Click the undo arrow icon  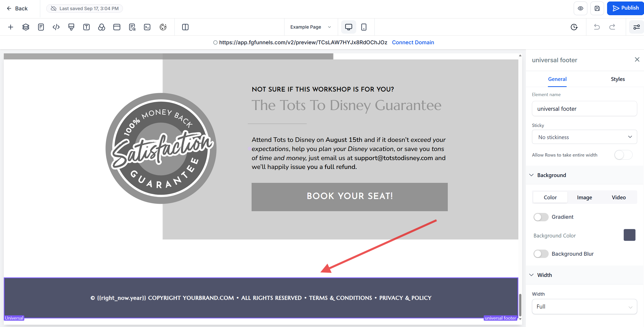pyautogui.click(x=597, y=27)
